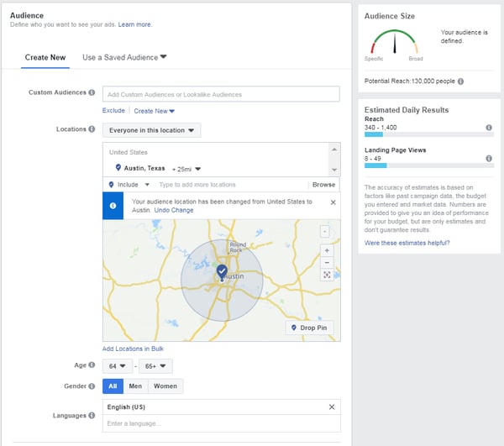Remove the English (US) language entry
The height and width of the screenshot is (446, 504).
pos(332,407)
